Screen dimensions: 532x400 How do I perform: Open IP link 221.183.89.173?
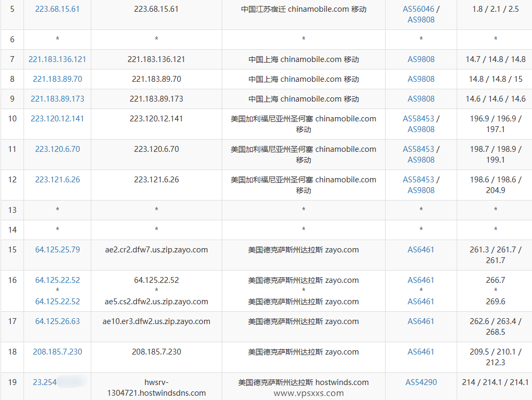coord(57,98)
